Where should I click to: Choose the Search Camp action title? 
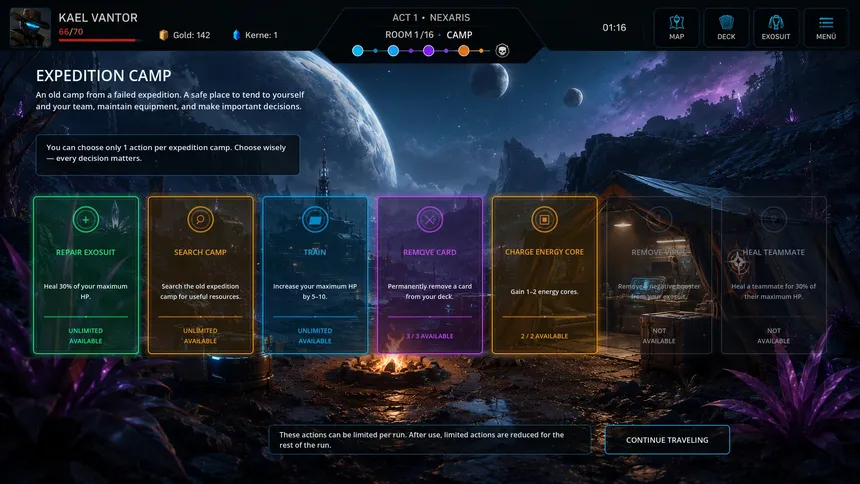(x=200, y=252)
